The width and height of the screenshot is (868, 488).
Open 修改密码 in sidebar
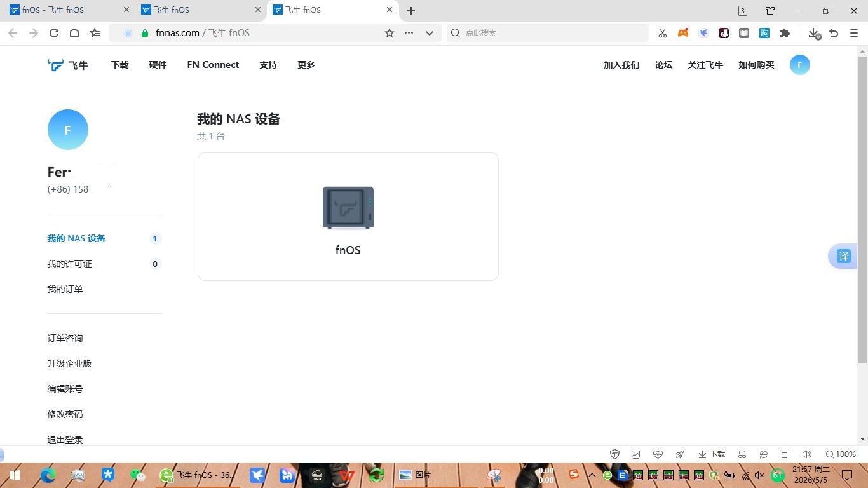click(x=65, y=414)
